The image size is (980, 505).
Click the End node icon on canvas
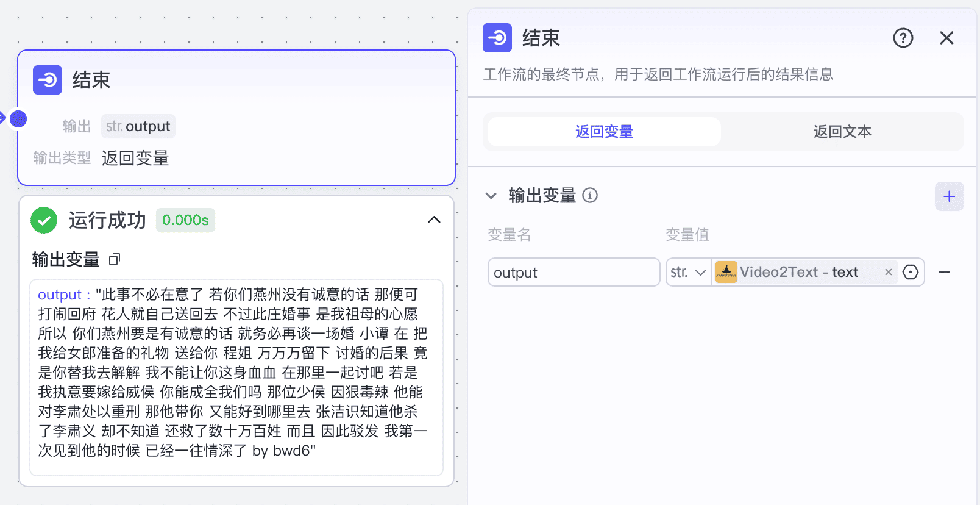click(48, 80)
